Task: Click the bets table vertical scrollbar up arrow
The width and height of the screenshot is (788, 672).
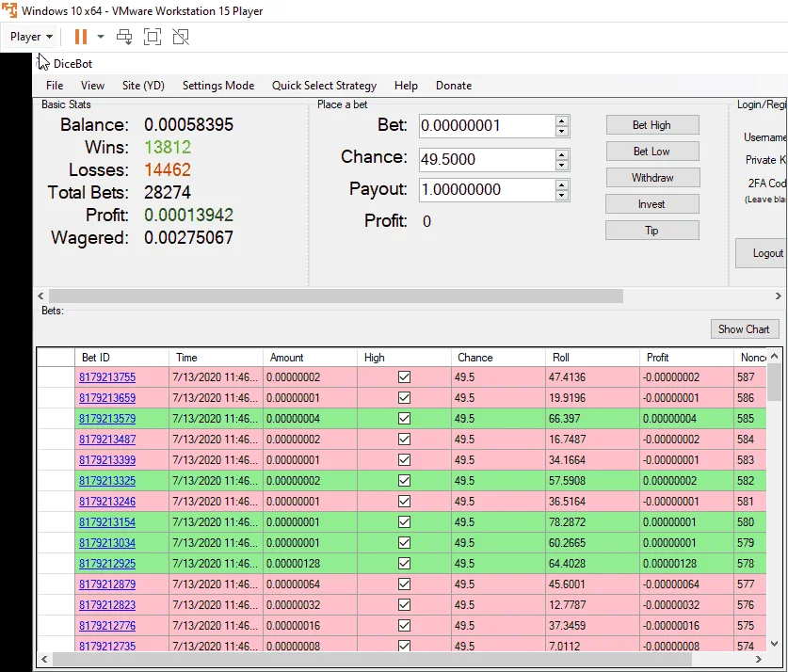Action: 775,356
